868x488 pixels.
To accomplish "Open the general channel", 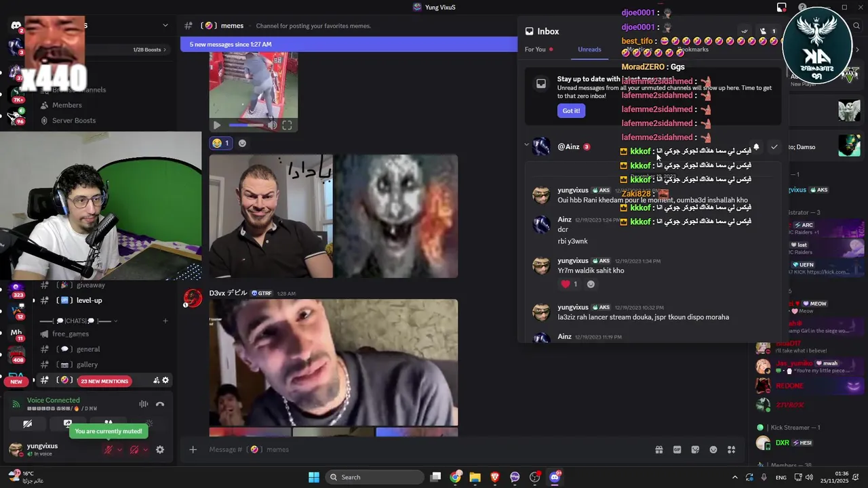I will pos(88,349).
